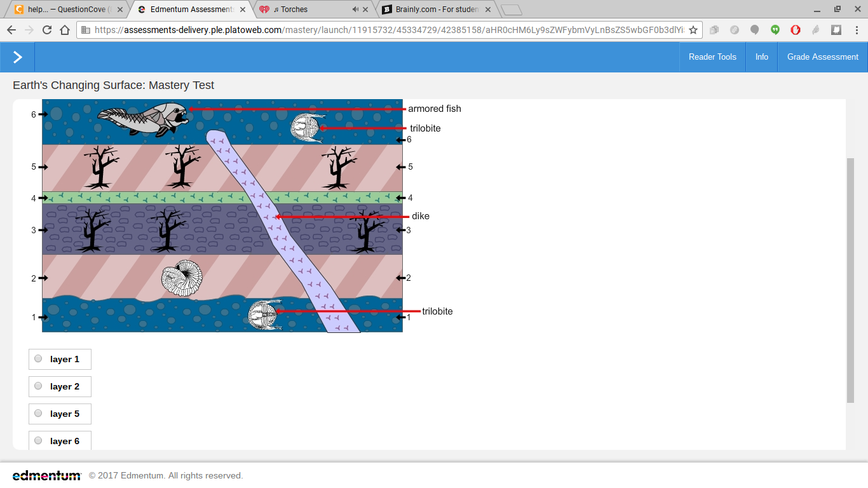Switch to the QuestionCove help tab
Viewport: 868px width, 488px height.
point(65,10)
